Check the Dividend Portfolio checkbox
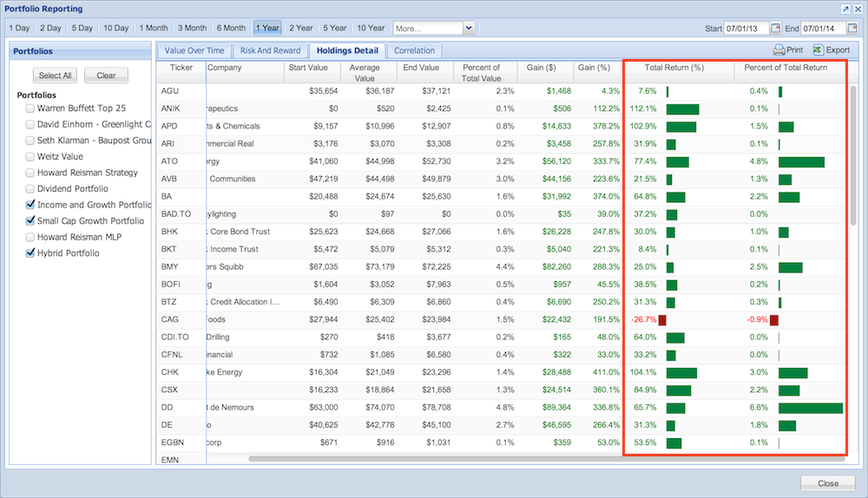 (x=30, y=188)
